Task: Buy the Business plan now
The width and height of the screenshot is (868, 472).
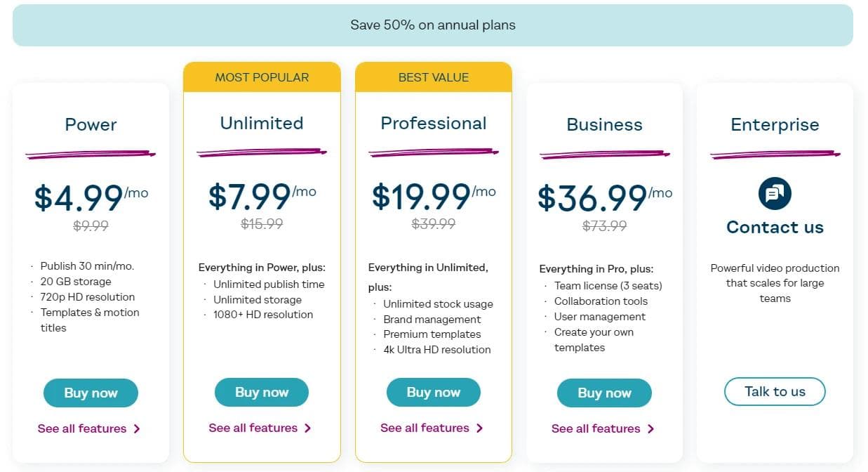Action: click(x=604, y=393)
